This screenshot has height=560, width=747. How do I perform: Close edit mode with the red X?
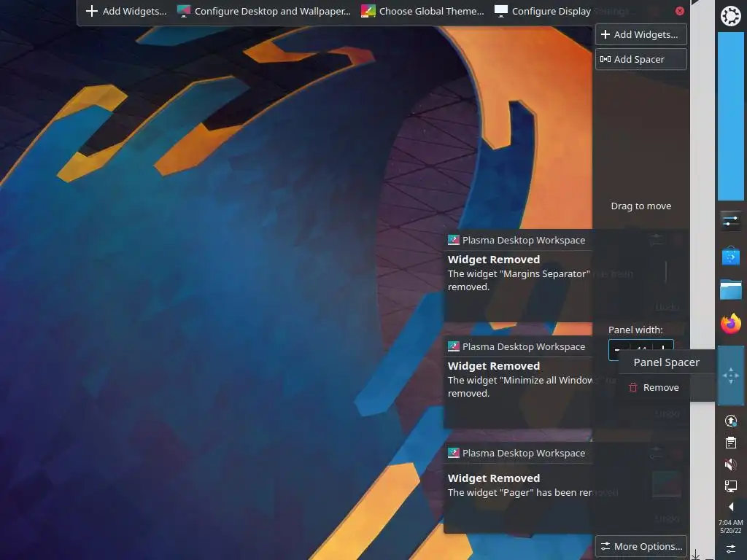click(680, 11)
